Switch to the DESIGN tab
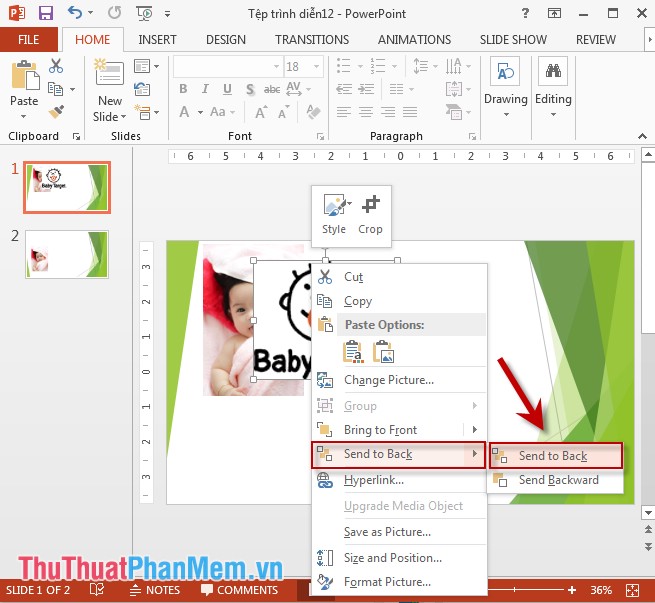The image size is (655, 603). 226,40
